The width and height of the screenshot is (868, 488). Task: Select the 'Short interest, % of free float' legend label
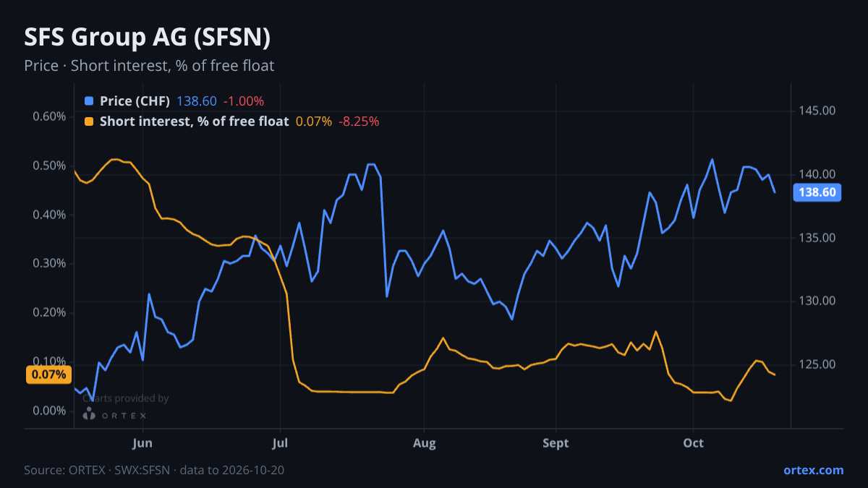(x=194, y=121)
